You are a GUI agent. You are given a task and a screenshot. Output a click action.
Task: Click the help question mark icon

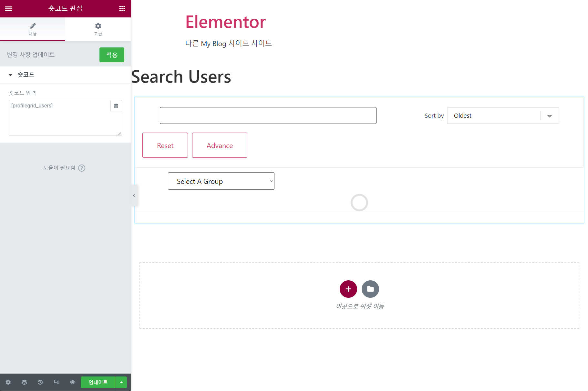click(x=82, y=168)
